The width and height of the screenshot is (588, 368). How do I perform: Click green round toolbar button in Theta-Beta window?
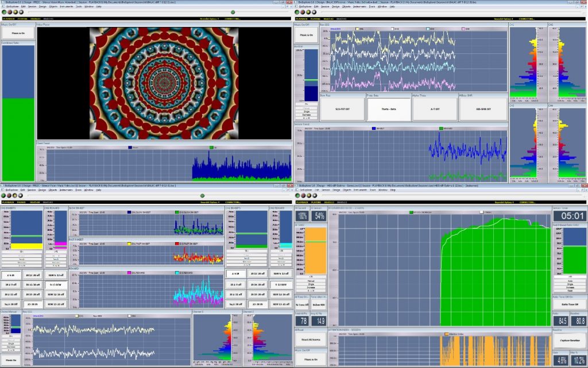pyautogui.click(x=297, y=12)
